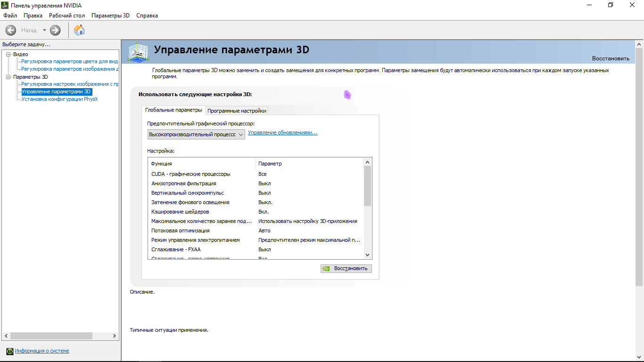Screen dimensions: 644x362
Task: Click the Forward arrow icon
Action: click(55, 30)
